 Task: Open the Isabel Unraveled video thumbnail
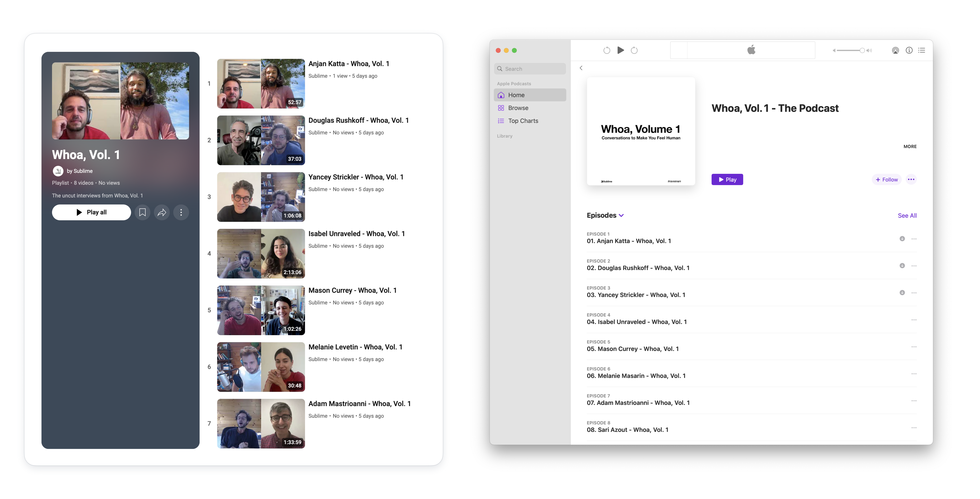pos(261,254)
